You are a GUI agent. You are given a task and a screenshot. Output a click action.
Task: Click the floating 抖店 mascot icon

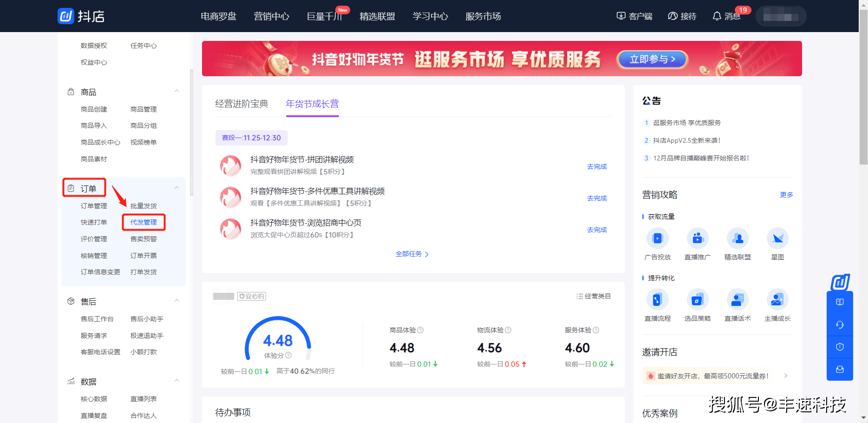[x=840, y=282]
